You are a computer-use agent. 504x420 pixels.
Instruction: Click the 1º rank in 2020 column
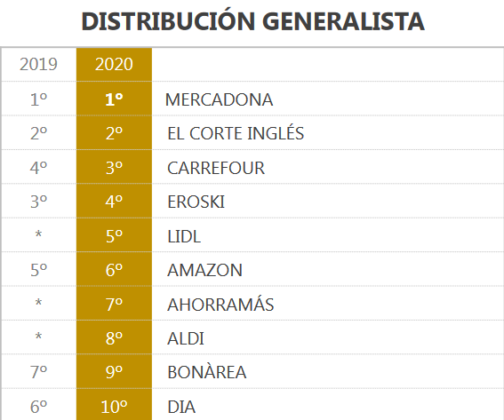click(x=114, y=99)
